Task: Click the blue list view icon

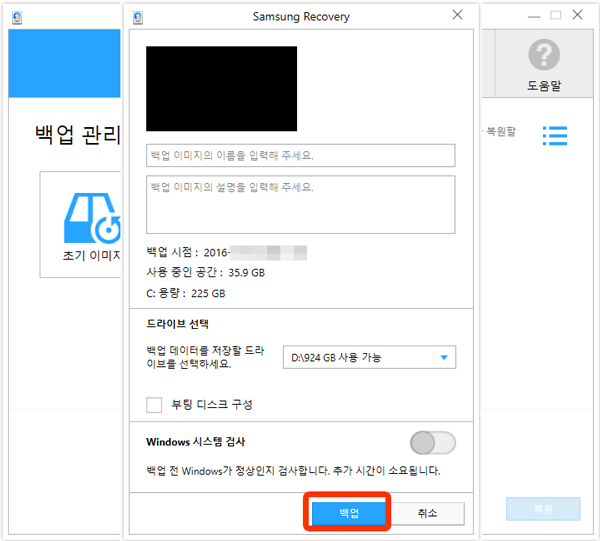Action: 555,136
